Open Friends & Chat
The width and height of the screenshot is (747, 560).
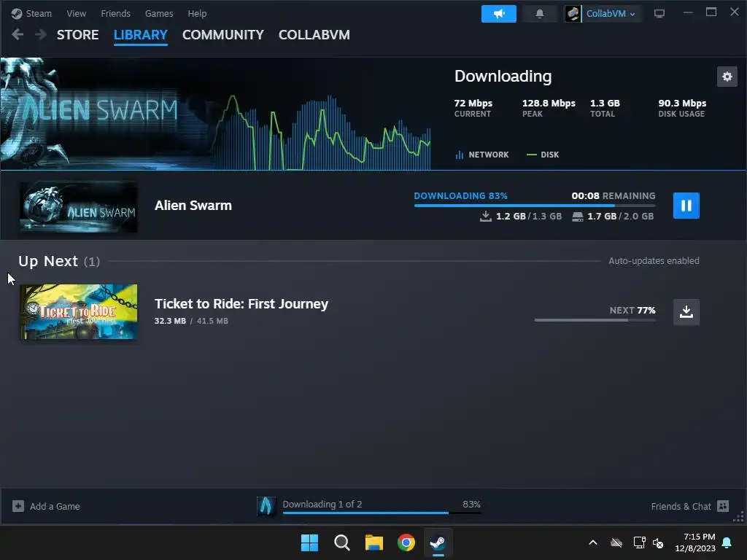point(690,506)
